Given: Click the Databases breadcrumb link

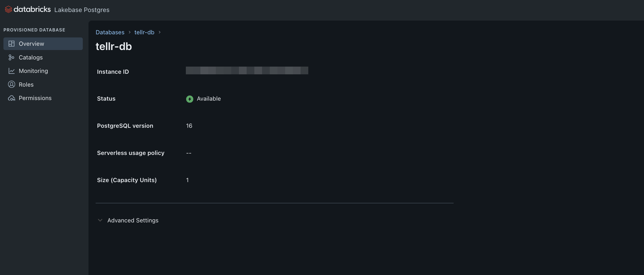Looking at the screenshot, I should click(110, 32).
